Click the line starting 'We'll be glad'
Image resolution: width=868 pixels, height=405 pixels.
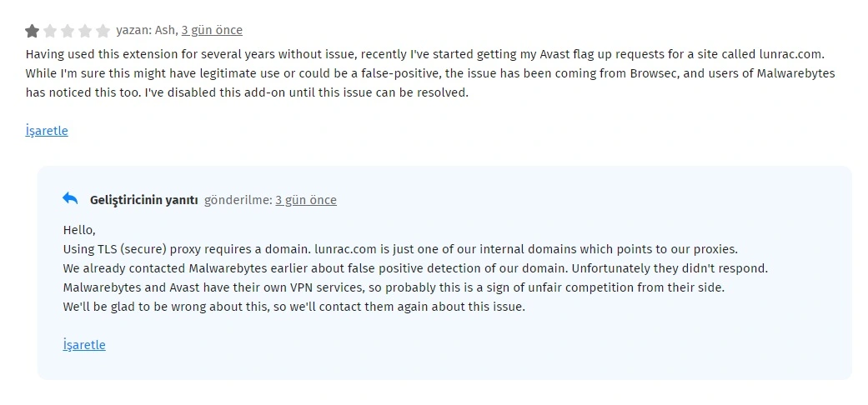[x=294, y=307]
